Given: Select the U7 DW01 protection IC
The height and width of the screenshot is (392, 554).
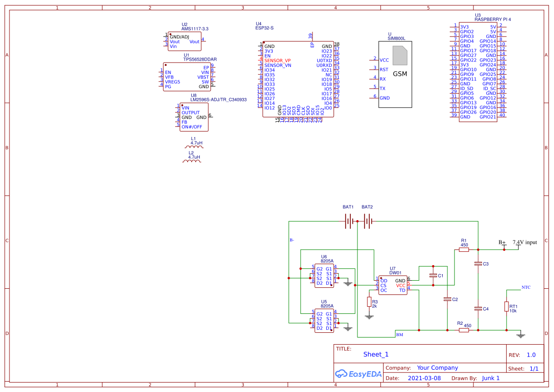Looking at the screenshot, I should (x=393, y=285).
